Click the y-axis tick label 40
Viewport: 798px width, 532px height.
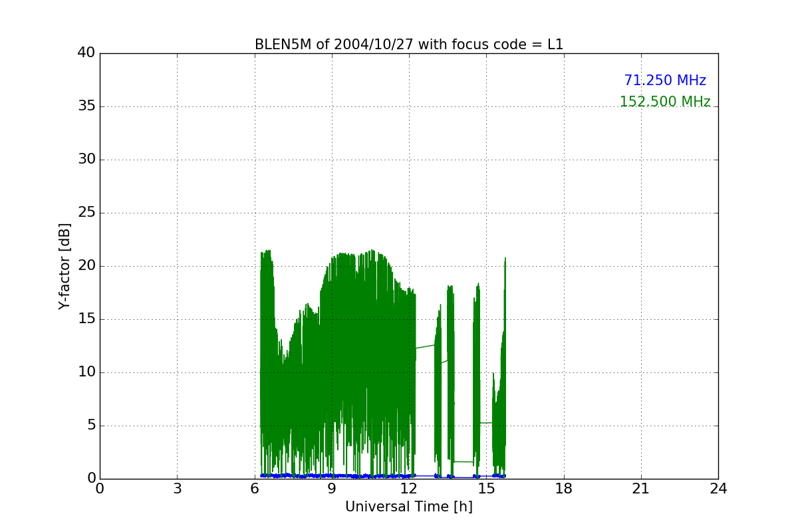click(86, 53)
